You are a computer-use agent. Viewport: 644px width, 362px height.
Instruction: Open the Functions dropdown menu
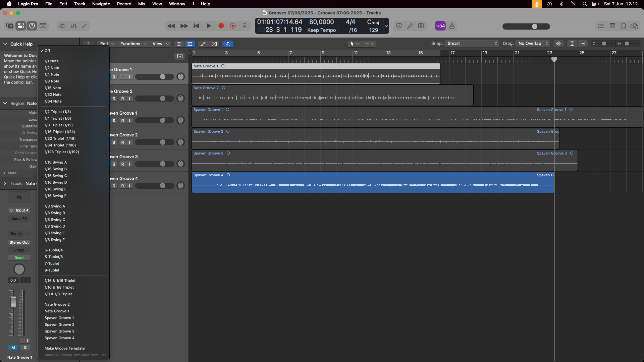click(x=133, y=44)
